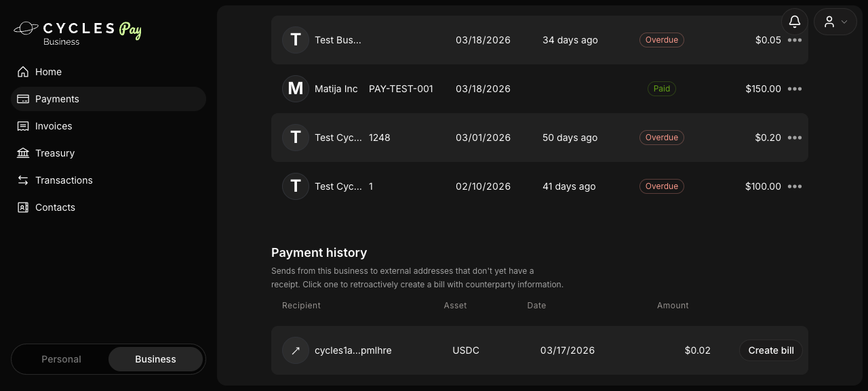The height and width of the screenshot is (391, 868).
Task: Go to Home page
Action: pyautogui.click(x=108, y=72)
